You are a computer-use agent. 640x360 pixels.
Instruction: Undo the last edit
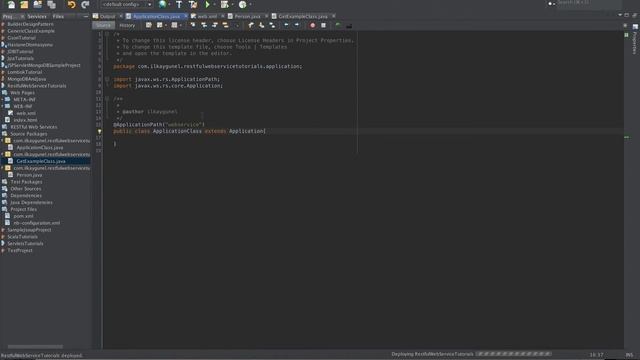[x=72, y=4]
